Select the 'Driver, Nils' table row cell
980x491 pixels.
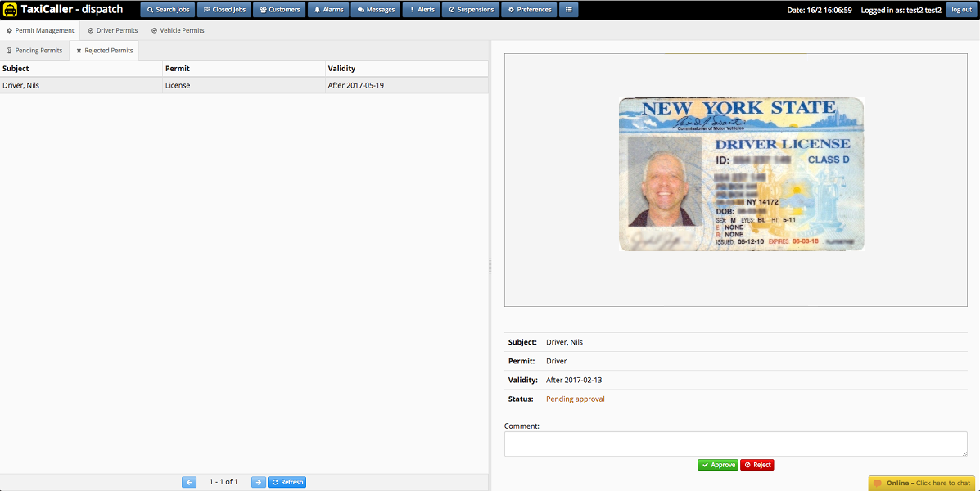click(81, 86)
